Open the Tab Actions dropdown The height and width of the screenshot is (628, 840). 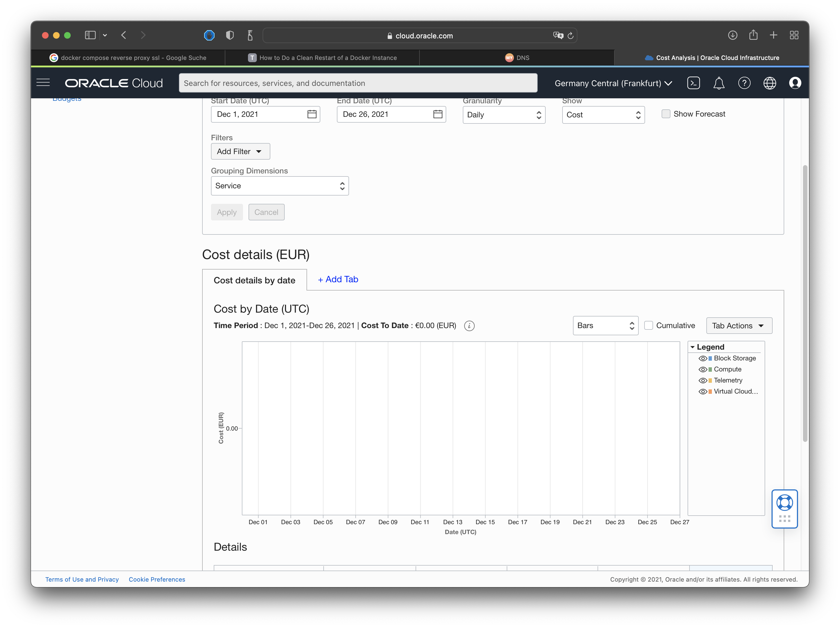[739, 325]
